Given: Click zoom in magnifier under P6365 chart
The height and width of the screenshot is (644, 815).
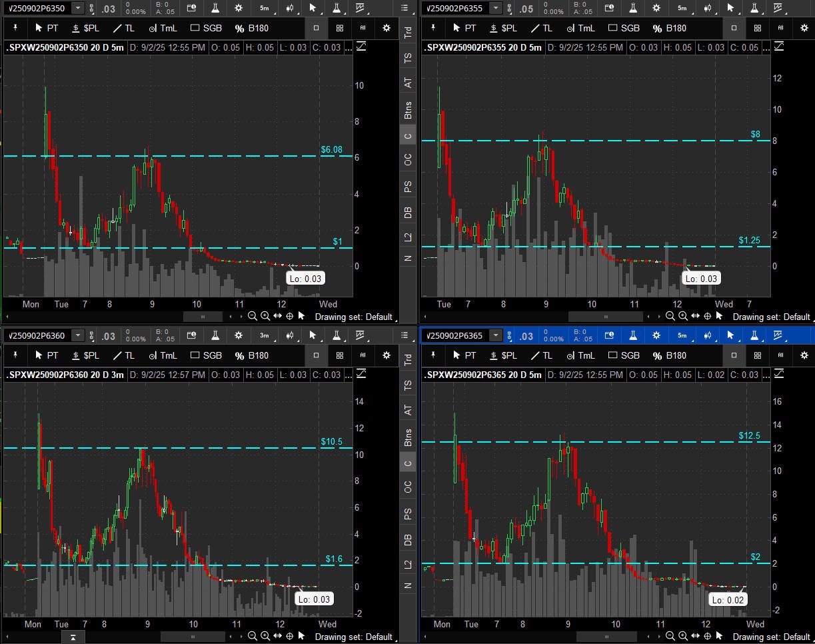Looking at the screenshot, I should (x=682, y=636).
